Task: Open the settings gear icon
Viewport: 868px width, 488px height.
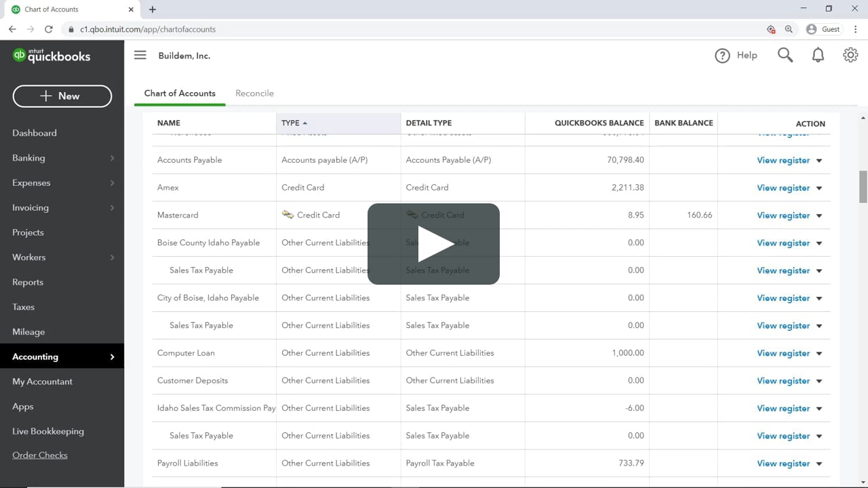Action: 850,56
